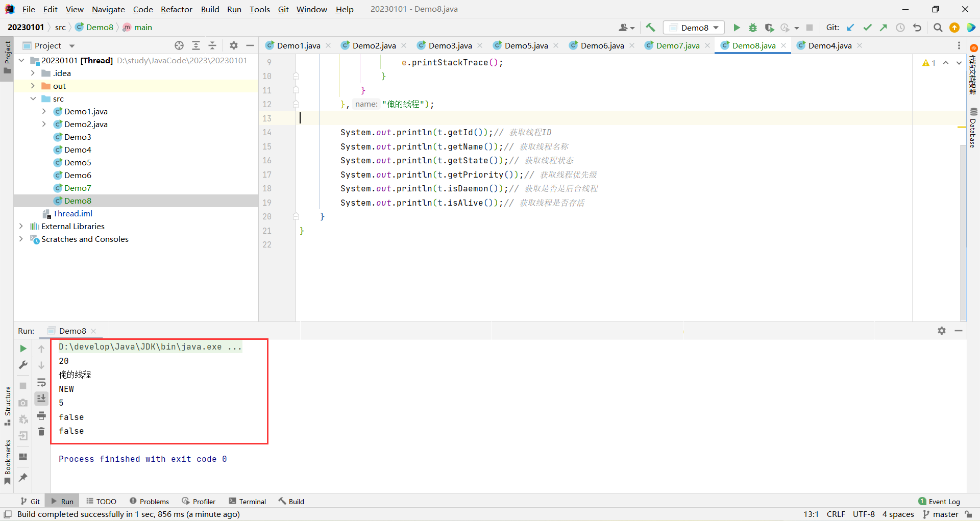Open Search Everywhere magnifier
The image size is (980, 521).
[x=938, y=28]
